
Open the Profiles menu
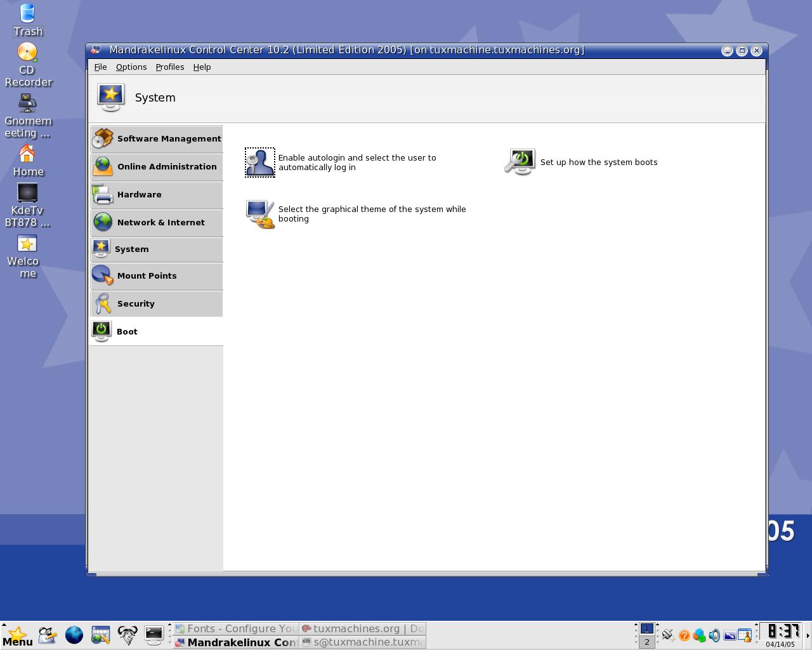pos(170,67)
